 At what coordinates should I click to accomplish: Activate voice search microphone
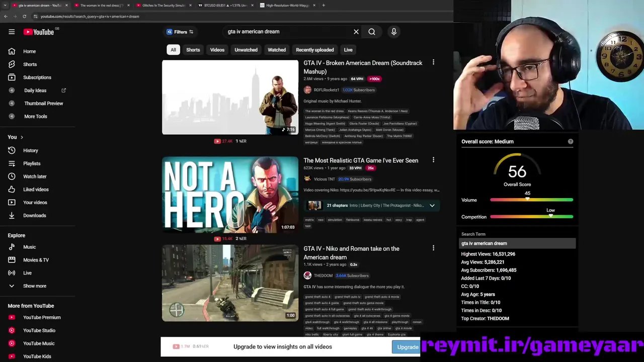pyautogui.click(x=394, y=32)
